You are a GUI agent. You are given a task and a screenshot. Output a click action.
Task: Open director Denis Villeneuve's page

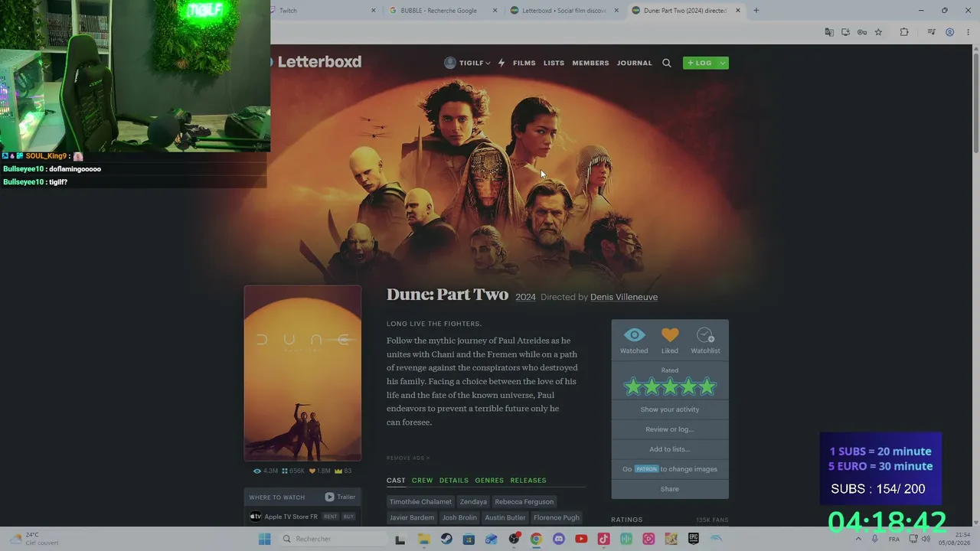click(x=624, y=297)
